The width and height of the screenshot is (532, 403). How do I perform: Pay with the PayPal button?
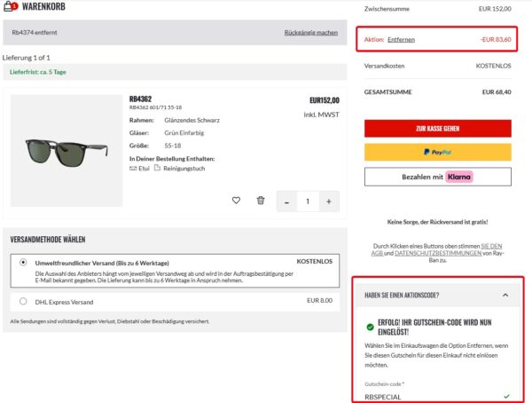[437, 152]
